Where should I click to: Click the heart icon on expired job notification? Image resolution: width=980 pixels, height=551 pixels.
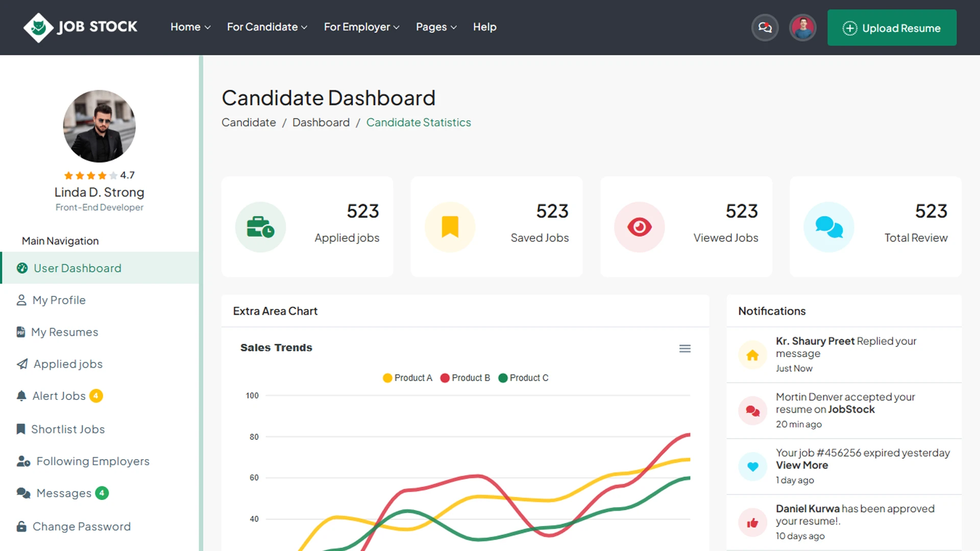752,466
